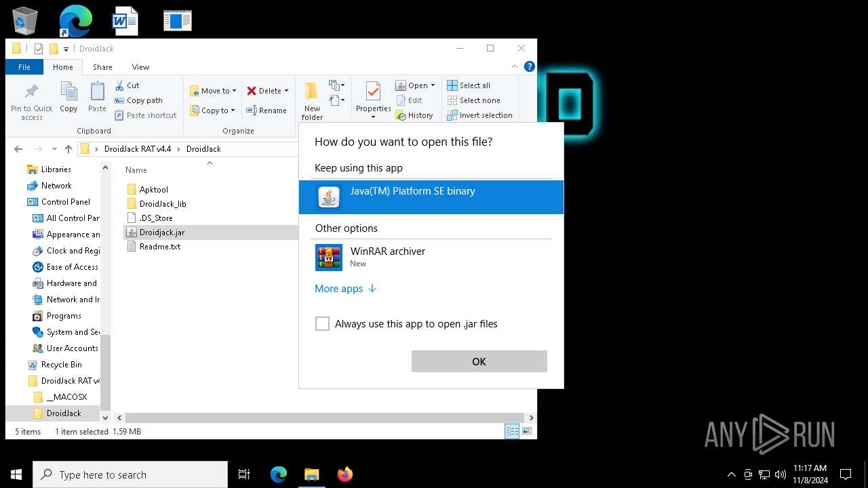Show hidden system tray icons
Screen dimensions: 868x488
tap(731, 474)
